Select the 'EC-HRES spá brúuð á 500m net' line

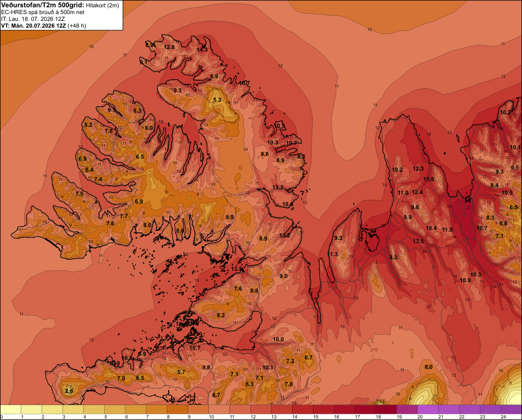43,12
